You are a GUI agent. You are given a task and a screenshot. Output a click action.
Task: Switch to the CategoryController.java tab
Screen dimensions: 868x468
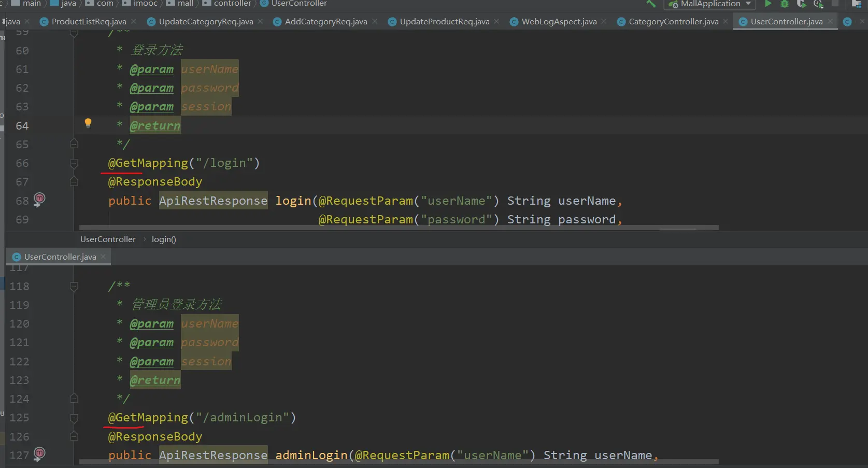(673, 21)
